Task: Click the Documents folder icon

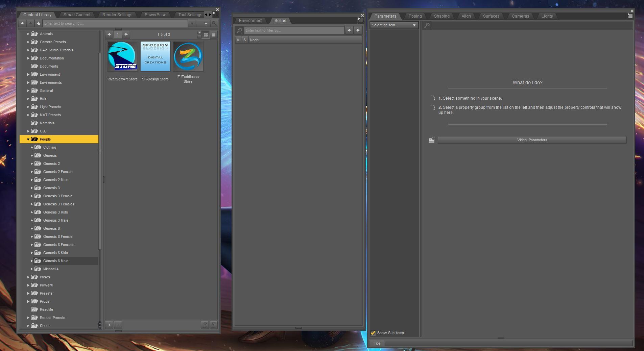Action: [34, 66]
